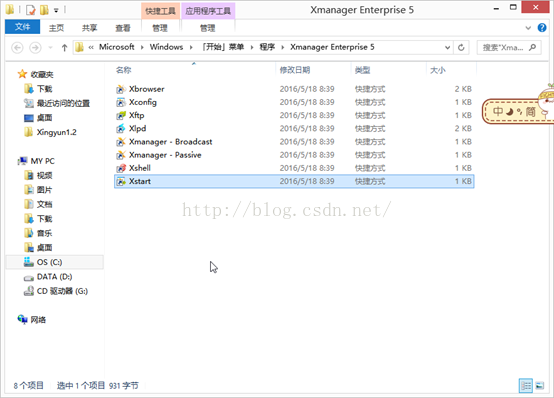Expand the ribbon with the chevron
Viewport: 554px width, 398px height.
coord(528,28)
